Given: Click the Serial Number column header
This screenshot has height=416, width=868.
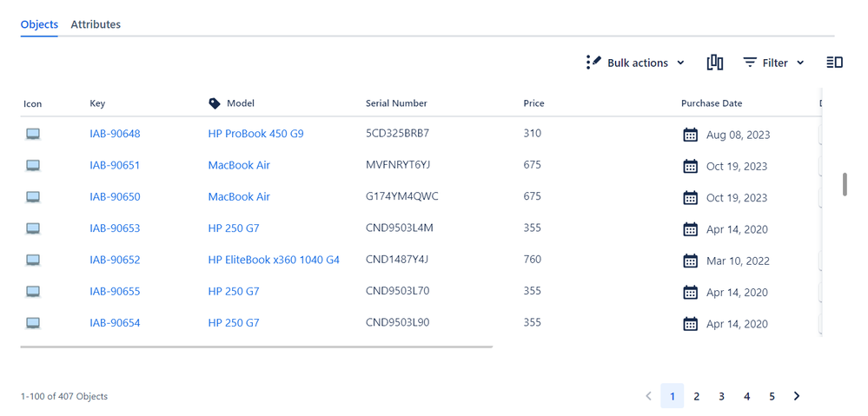Looking at the screenshot, I should pyautogui.click(x=396, y=103).
